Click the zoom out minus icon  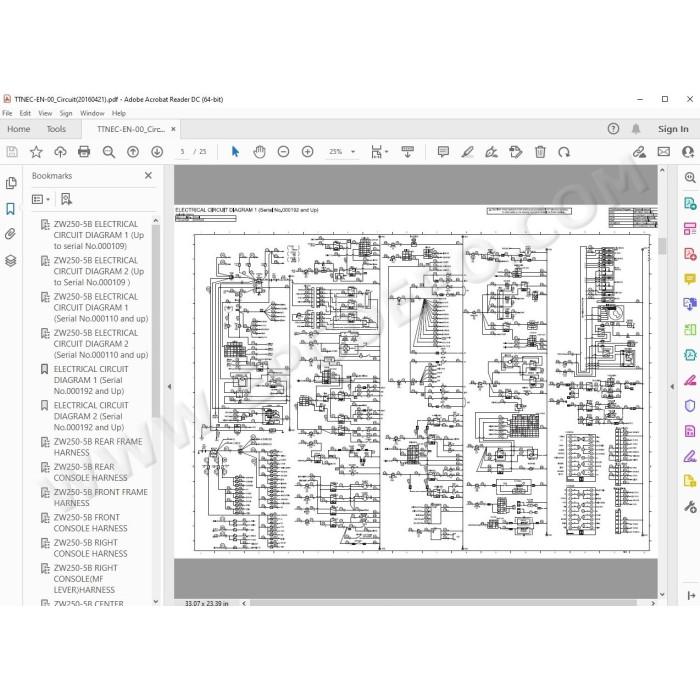click(x=283, y=152)
